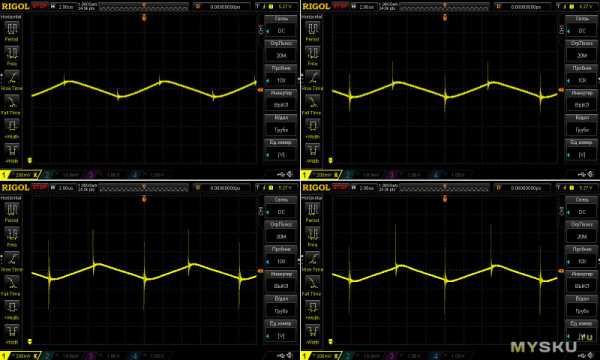The height and width of the screenshot is (360, 600).
Task: Click RIGOL logo in upper-right scope
Action: pos(316,7)
